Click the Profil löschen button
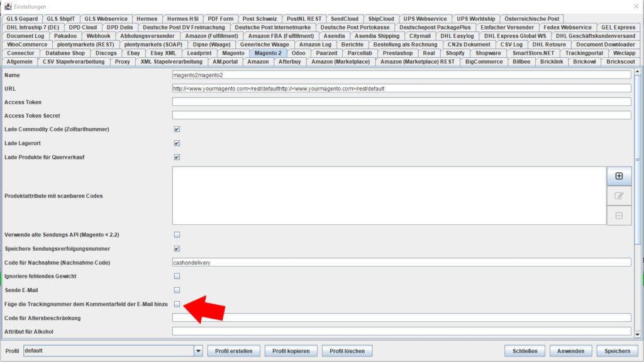644x362 pixels. (x=347, y=351)
